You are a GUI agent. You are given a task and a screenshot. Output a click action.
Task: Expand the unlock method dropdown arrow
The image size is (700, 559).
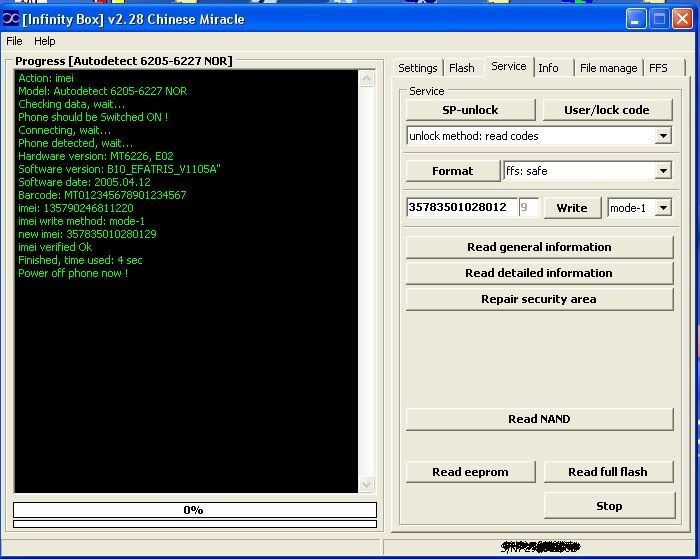pyautogui.click(x=663, y=136)
